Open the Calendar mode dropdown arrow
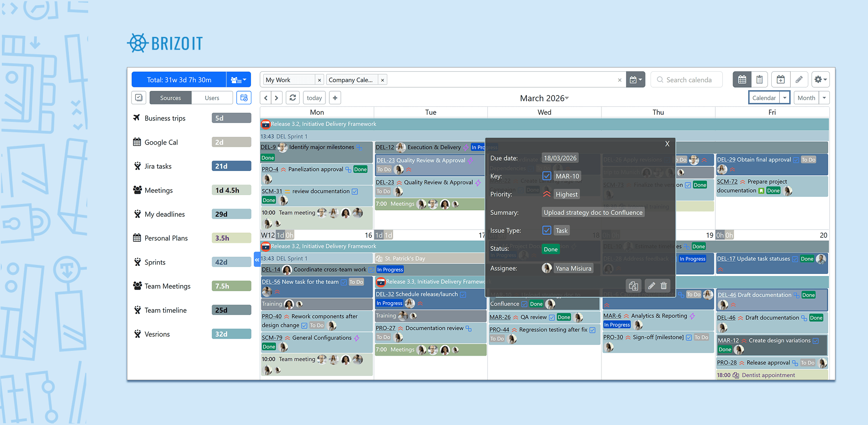This screenshot has width=868, height=425. pyautogui.click(x=783, y=98)
